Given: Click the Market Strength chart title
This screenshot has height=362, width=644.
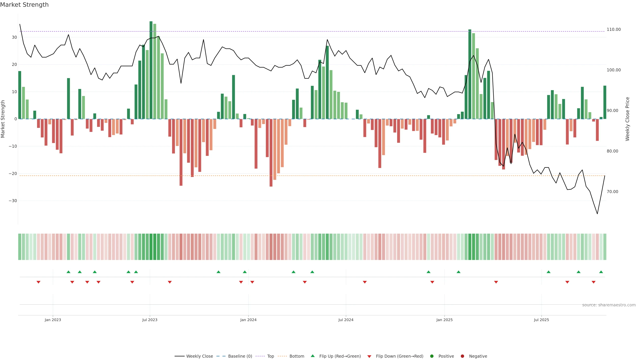Looking at the screenshot, I should [x=24, y=5].
